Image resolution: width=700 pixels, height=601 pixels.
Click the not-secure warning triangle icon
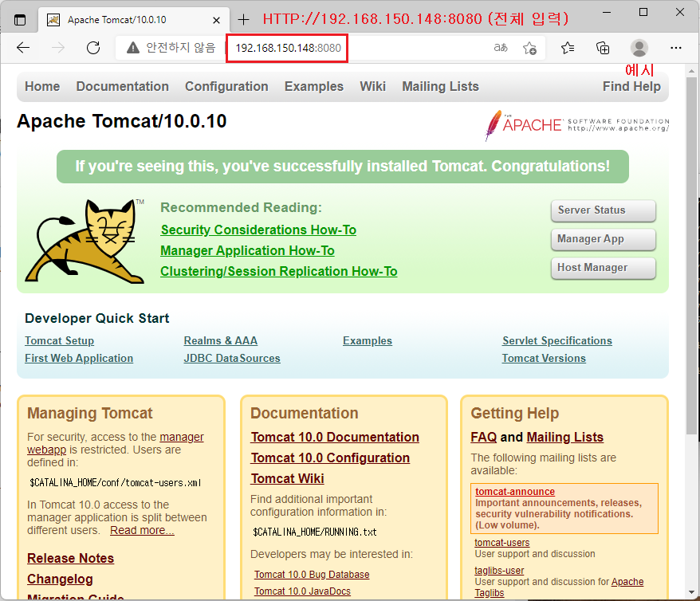(132, 48)
